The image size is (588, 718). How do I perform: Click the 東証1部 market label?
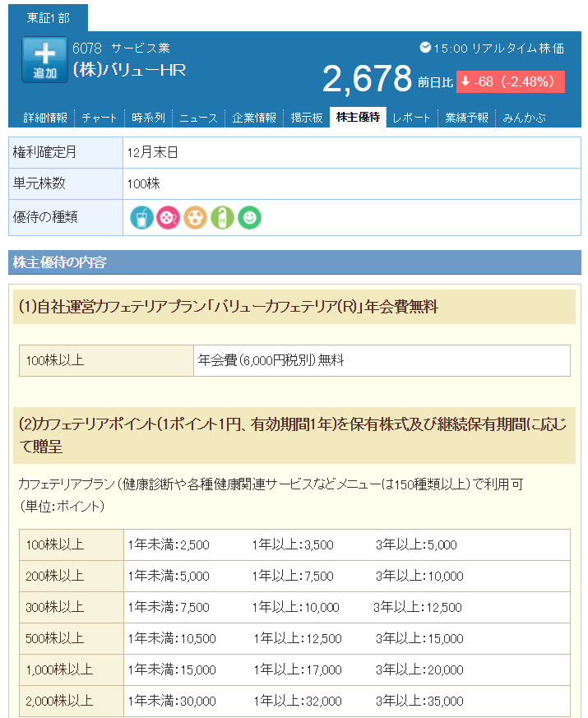pos(48,18)
